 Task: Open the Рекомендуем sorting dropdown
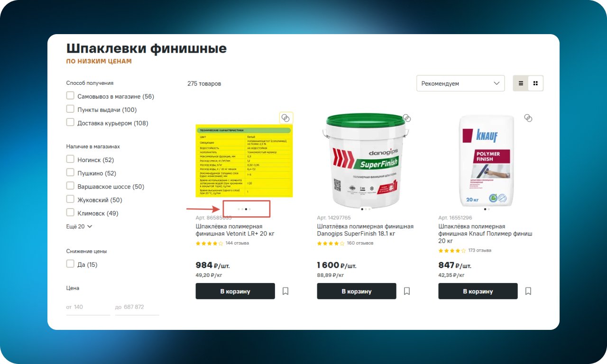(x=460, y=83)
